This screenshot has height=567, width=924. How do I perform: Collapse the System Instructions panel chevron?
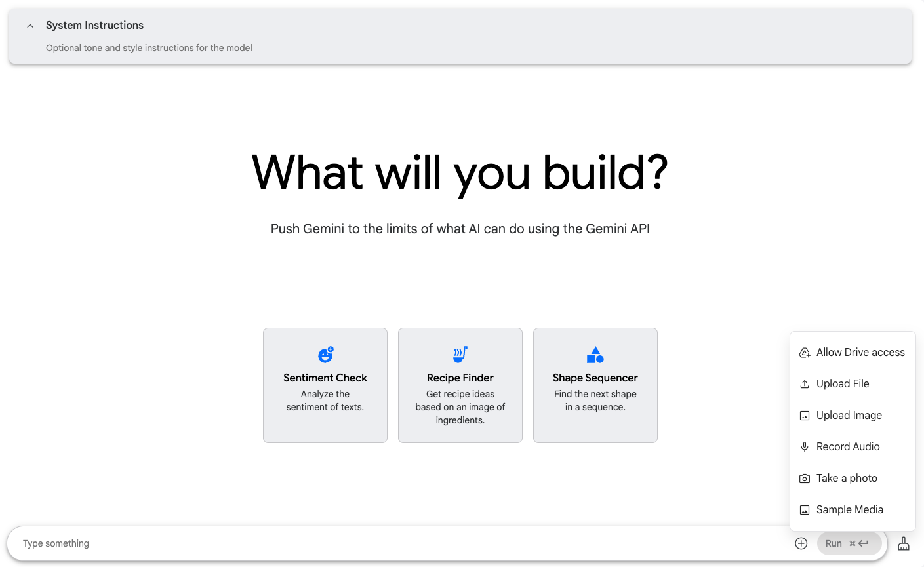point(30,26)
